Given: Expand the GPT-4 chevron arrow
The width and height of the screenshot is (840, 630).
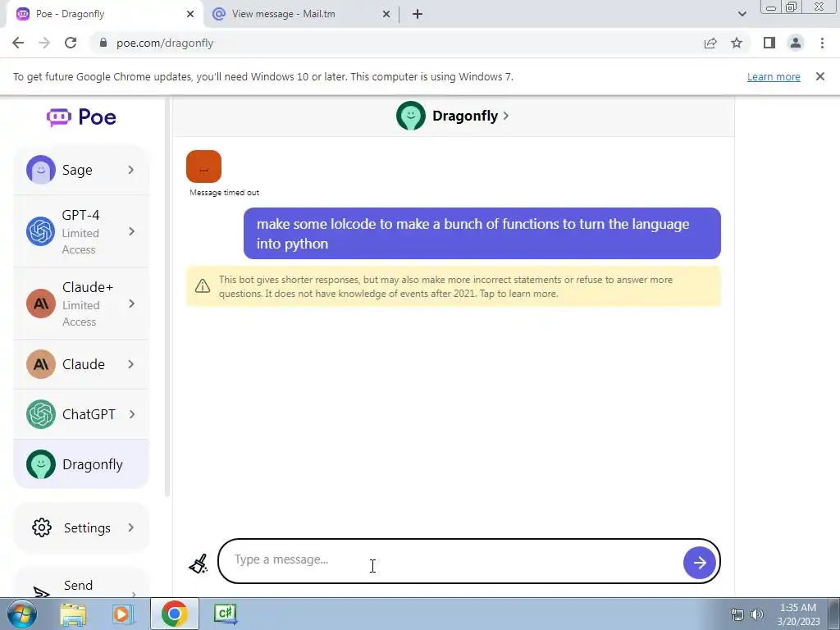Looking at the screenshot, I should (x=131, y=231).
